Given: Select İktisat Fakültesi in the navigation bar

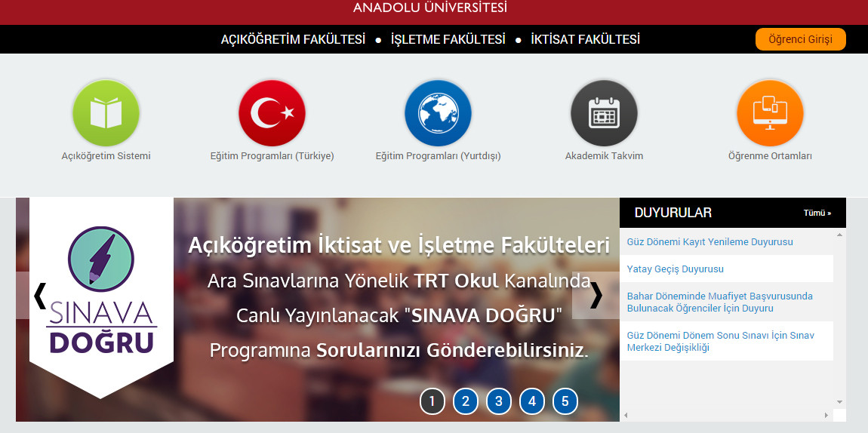Looking at the screenshot, I should [x=585, y=39].
